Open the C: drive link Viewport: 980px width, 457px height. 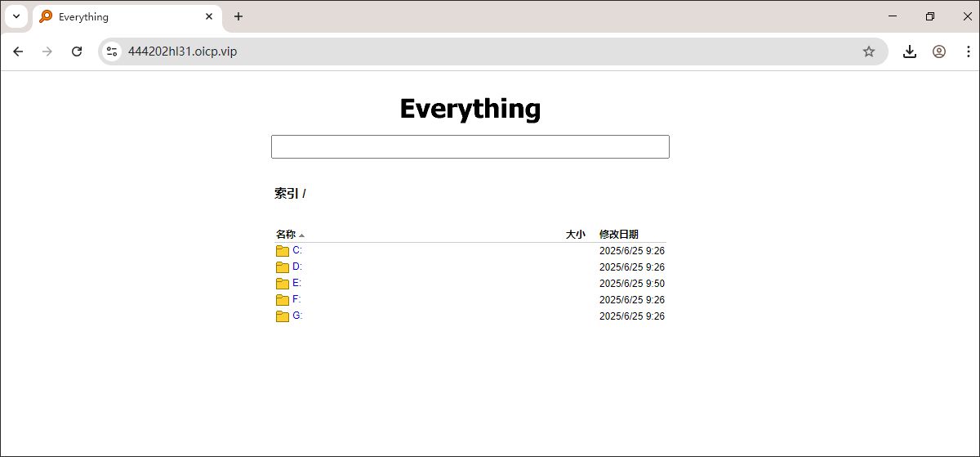[297, 250]
